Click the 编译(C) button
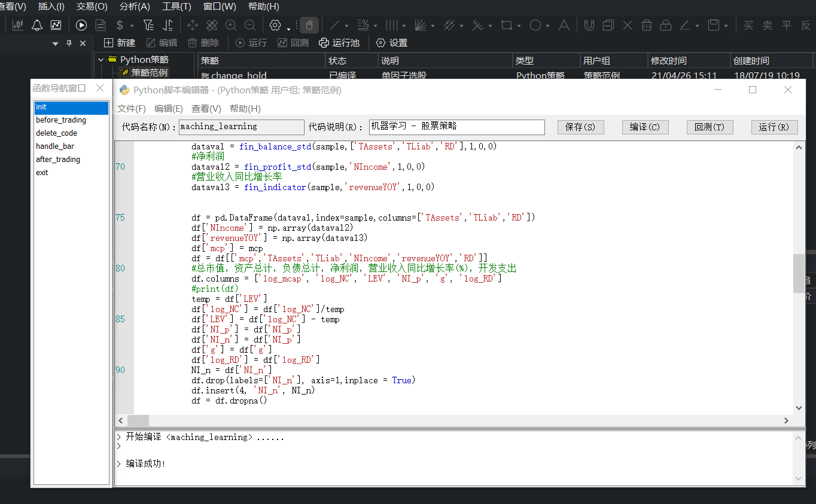 click(x=645, y=127)
